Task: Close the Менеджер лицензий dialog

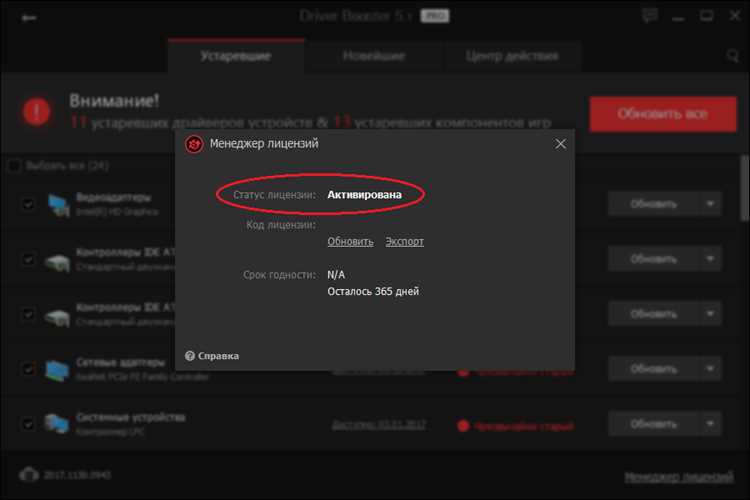Action: point(560,144)
